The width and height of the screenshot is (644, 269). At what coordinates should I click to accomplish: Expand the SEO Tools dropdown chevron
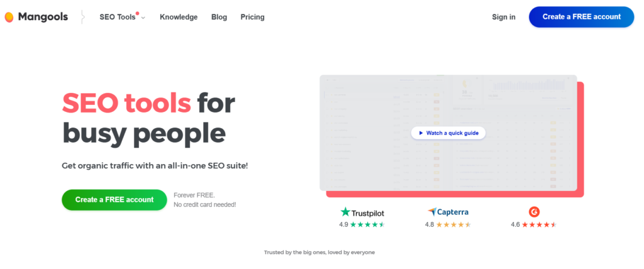pyautogui.click(x=143, y=18)
